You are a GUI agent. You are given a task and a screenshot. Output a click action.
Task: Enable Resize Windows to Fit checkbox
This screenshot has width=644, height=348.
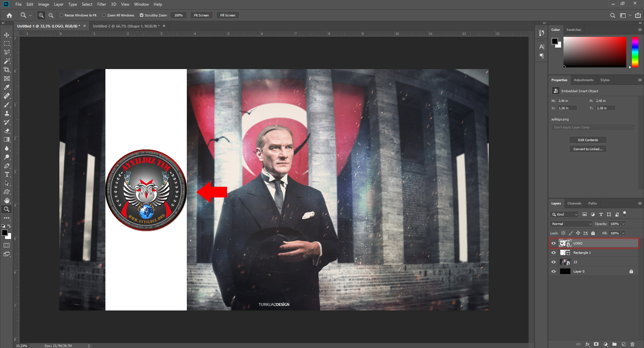pyautogui.click(x=61, y=15)
